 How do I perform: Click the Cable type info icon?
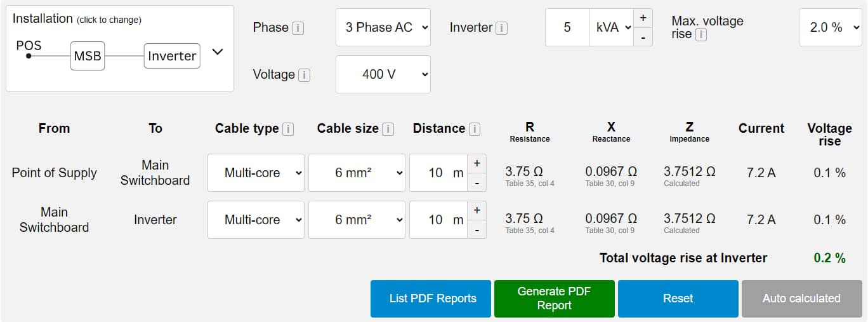[x=287, y=129]
